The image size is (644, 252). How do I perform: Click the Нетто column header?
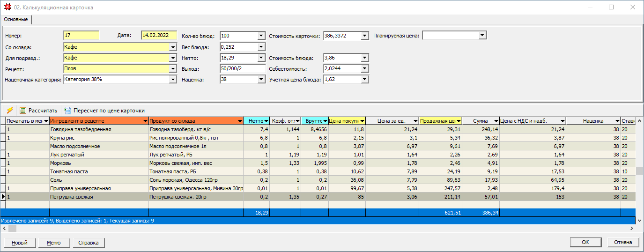click(x=257, y=121)
